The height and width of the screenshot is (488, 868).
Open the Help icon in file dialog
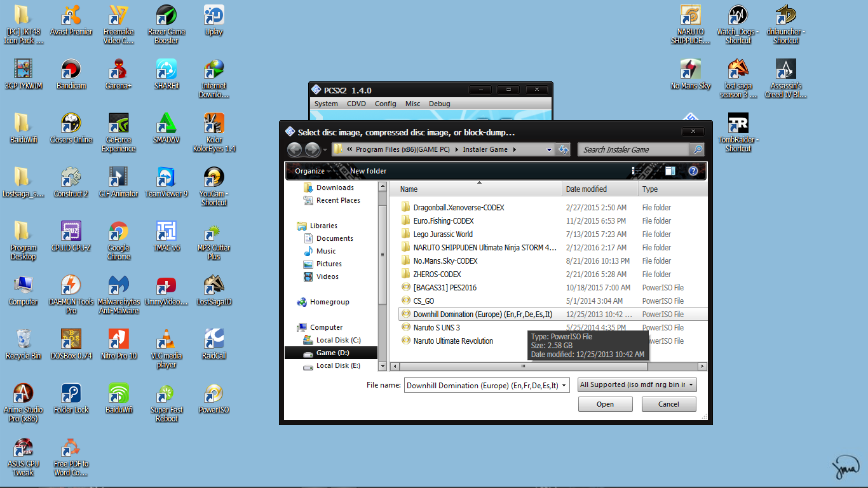click(x=693, y=171)
